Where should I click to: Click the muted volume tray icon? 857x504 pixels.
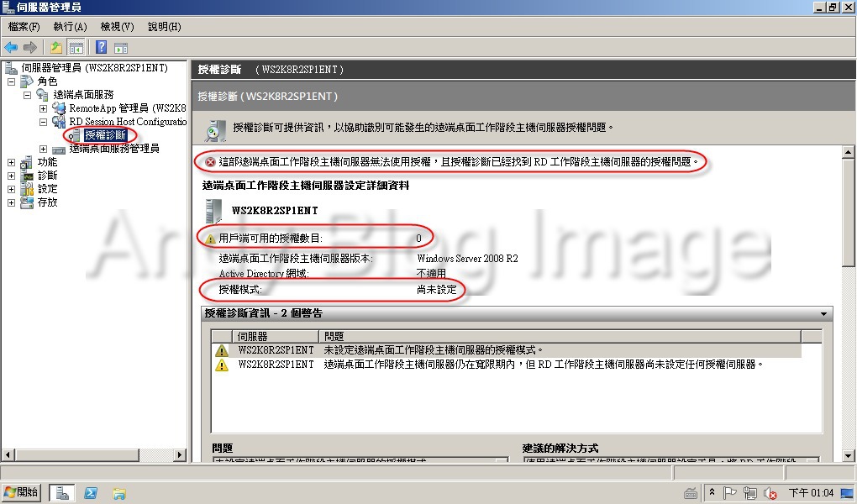(x=770, y=494)
